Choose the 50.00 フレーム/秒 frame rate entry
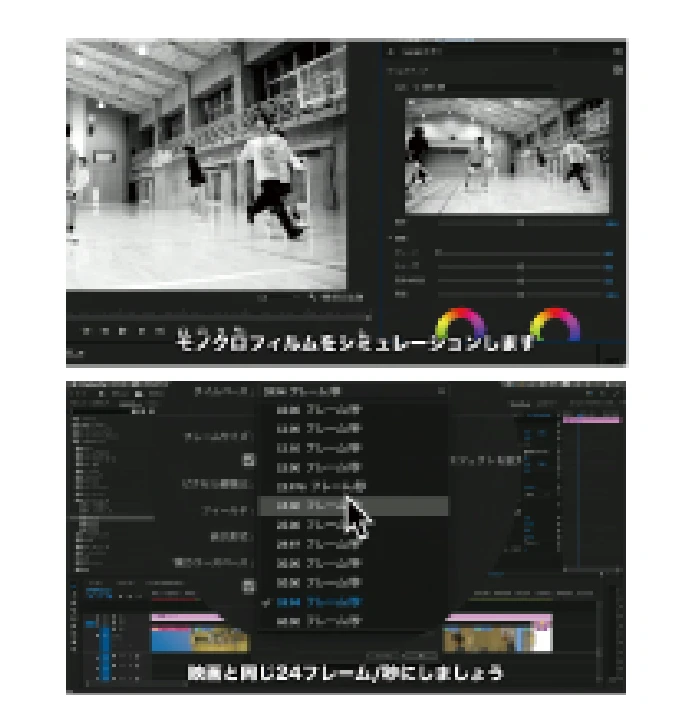Viewport: 692px width, 727px height. click(x=354, y=583)
